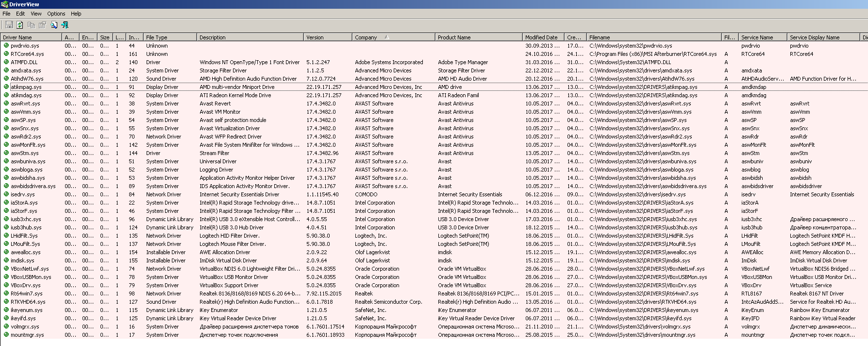Sort by the Version column header
Screen dimensions: 868x346
click(328, 37)
